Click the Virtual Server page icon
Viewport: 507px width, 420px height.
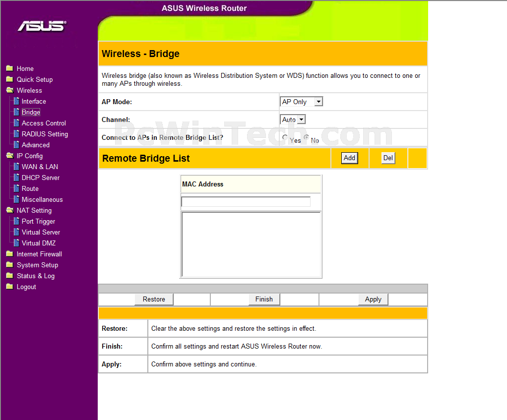[16, 232]
